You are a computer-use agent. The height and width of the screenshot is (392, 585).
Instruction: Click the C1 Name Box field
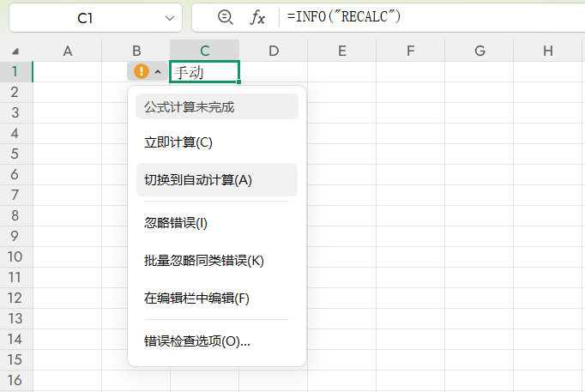[96, 18]
